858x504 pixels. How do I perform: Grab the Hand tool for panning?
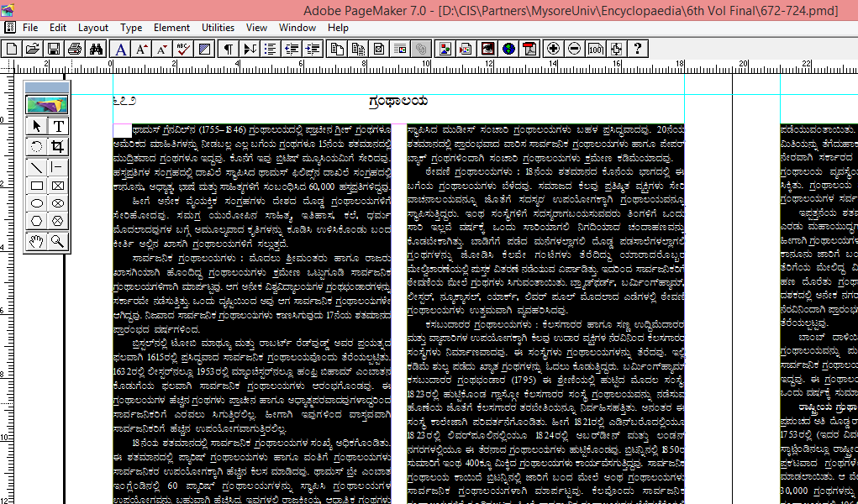point(35,242)
